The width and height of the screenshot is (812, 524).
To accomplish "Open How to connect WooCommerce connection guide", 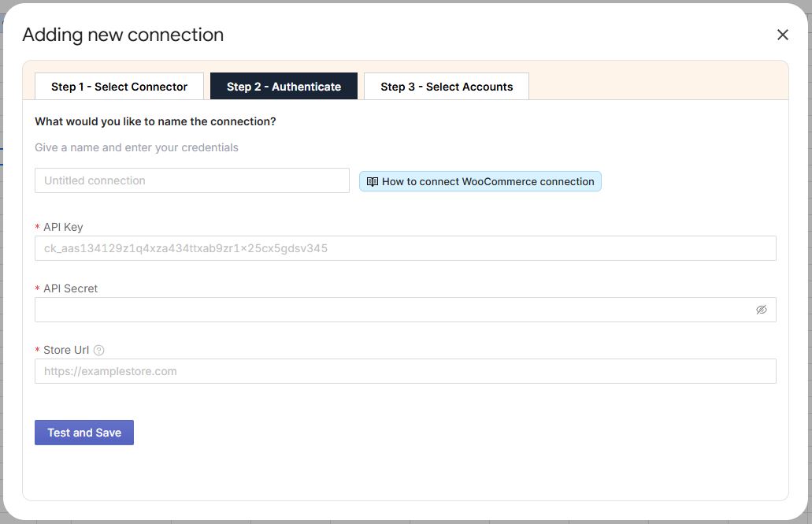I will (x=480, y=181).
